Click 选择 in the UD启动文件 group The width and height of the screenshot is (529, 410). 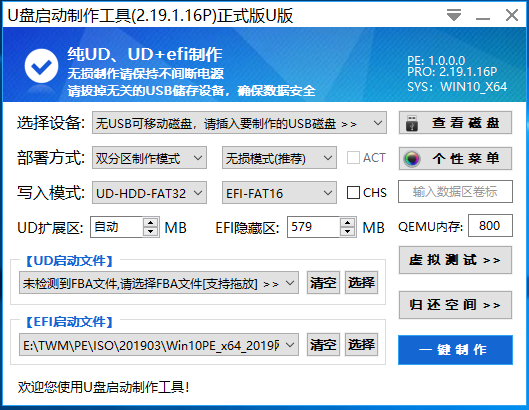[361, 282]
